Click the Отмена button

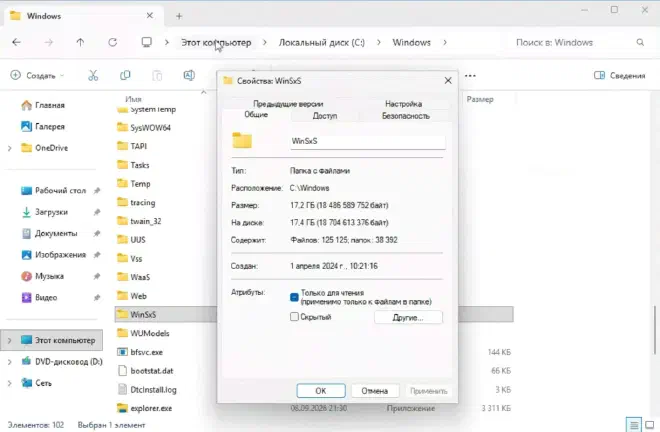click(x=375, y=391)
